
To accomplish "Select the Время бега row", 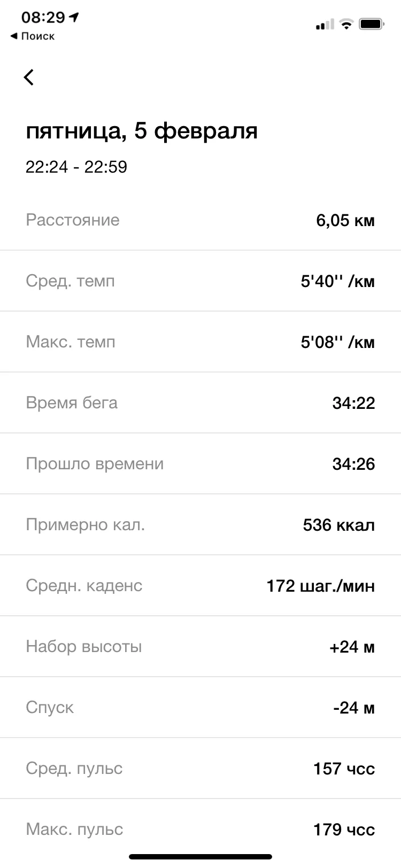I will 200,403.
